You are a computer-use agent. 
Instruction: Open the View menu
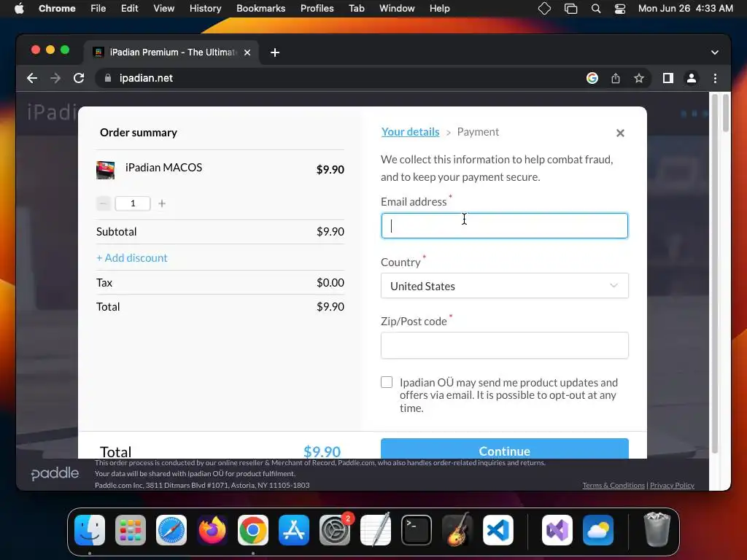(x=164, y=9)
